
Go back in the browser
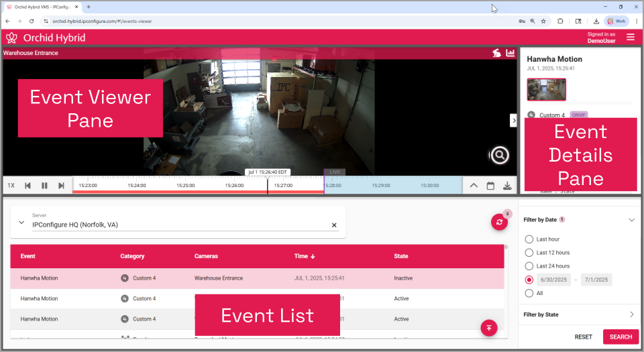[x=7, y=21]
